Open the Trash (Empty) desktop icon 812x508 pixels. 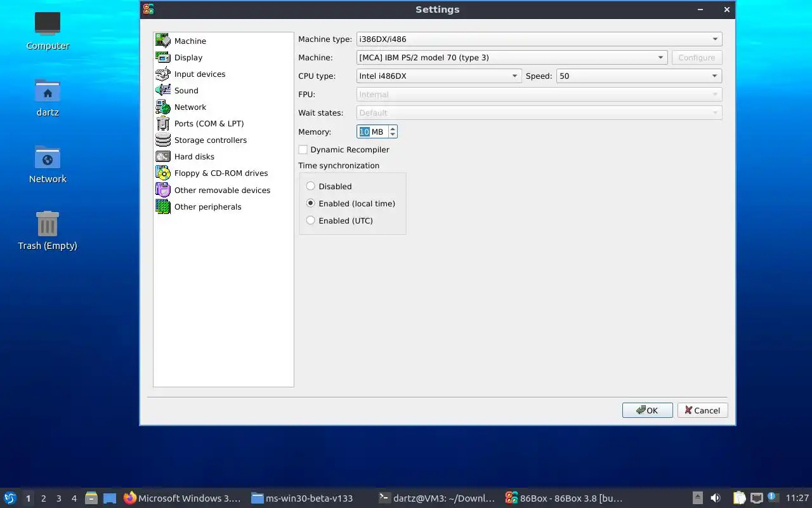tap(48, 224)
